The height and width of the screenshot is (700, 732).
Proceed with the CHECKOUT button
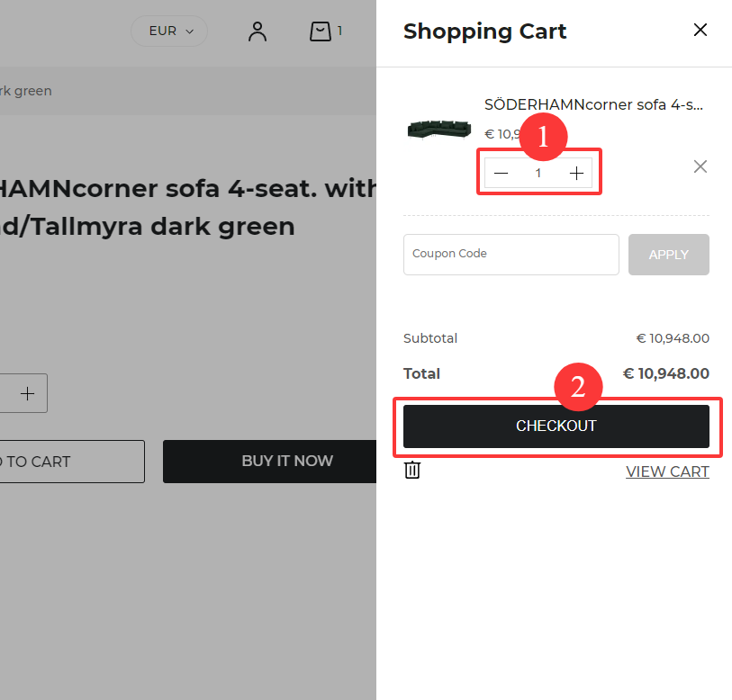pyautogui.click(x=556, y=426)
